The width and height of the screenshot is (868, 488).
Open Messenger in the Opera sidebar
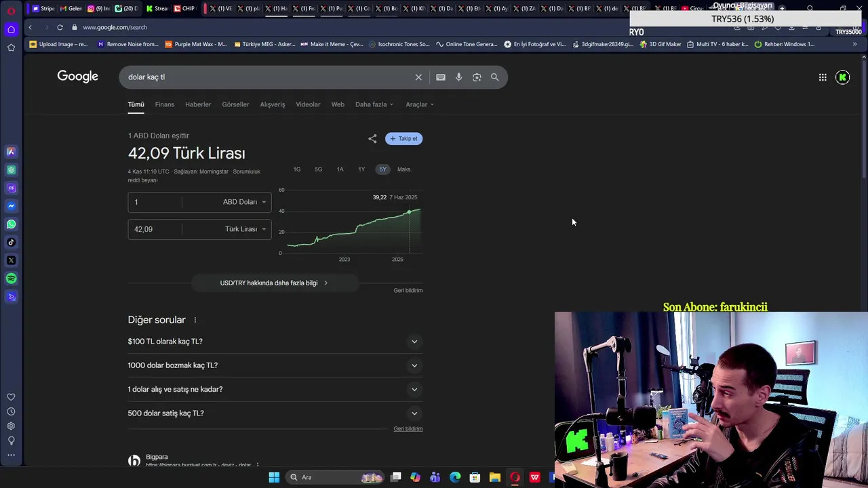tap(11, 206)
